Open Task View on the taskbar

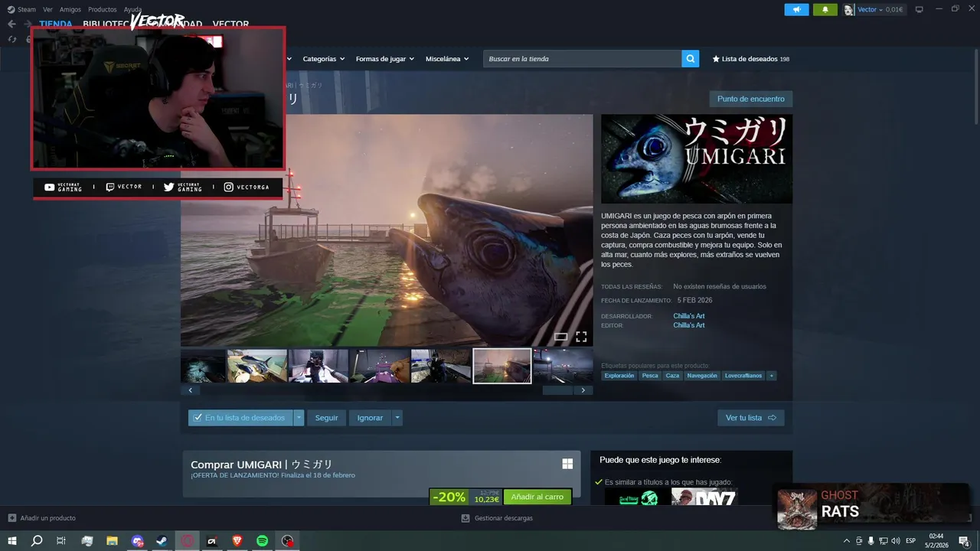click(x=61, y=541)
